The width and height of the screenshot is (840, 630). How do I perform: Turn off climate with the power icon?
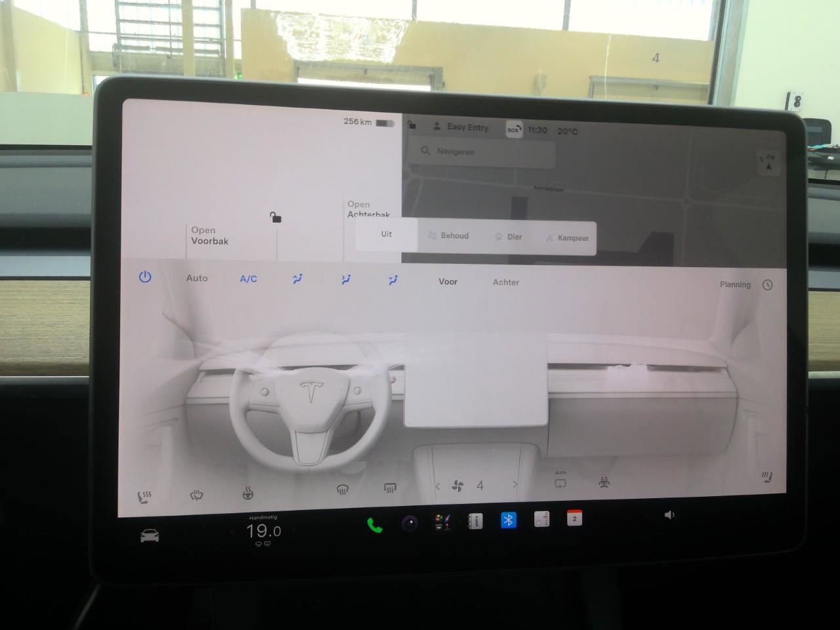point(145,277)
